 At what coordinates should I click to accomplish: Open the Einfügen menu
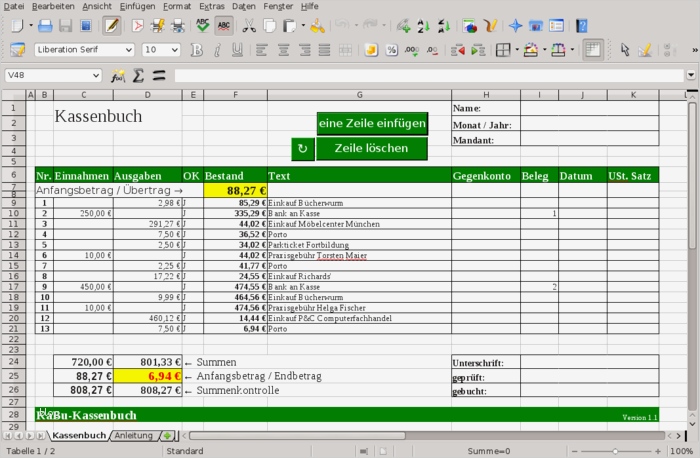[138, 6]
